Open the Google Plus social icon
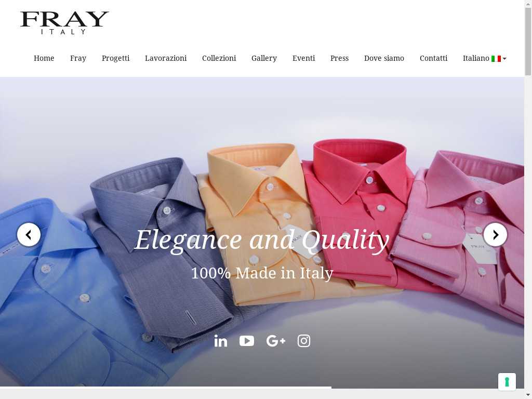The width and height of the screenshot is (532, 399). 276,341
